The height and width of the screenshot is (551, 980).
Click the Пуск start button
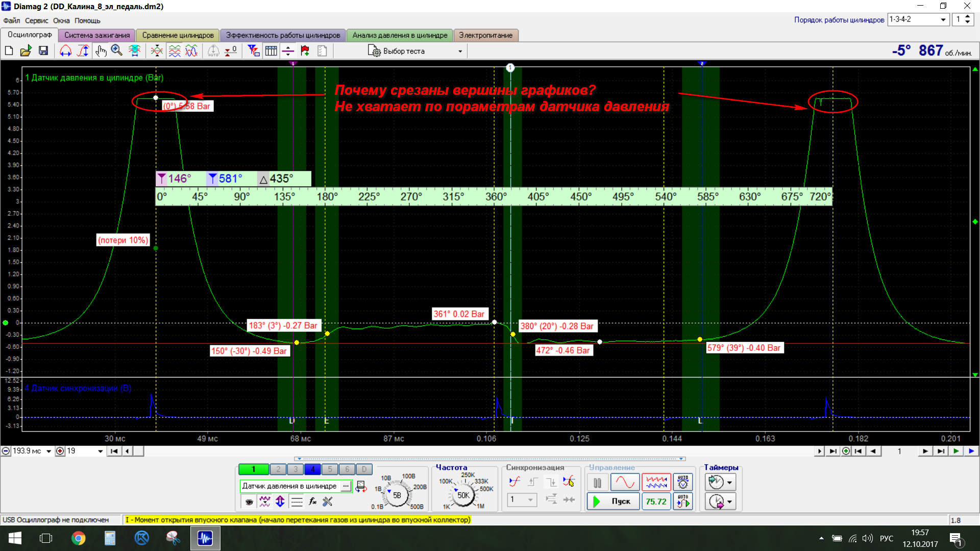pyautogui.click(x=613, y=502)
